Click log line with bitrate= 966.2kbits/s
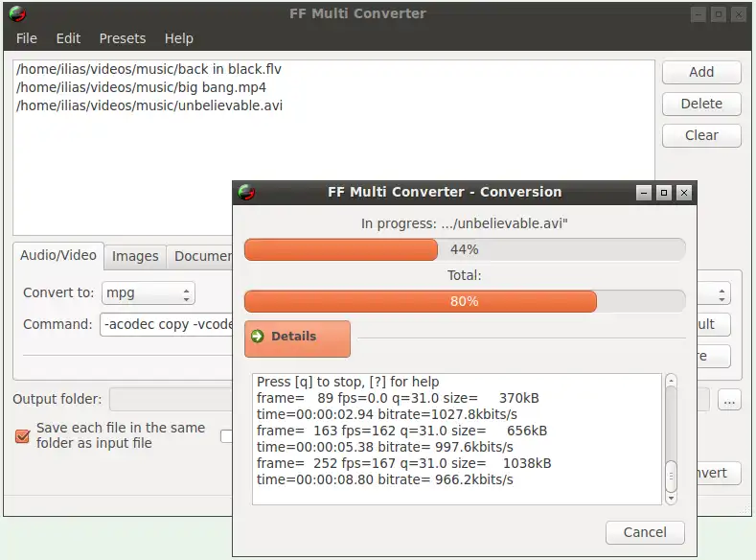 point(385,479)
